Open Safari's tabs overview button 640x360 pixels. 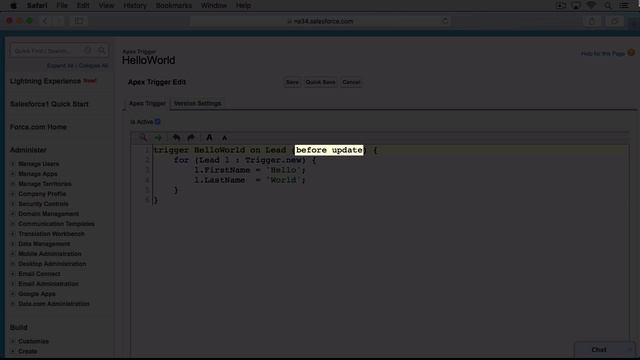(614, 21)
